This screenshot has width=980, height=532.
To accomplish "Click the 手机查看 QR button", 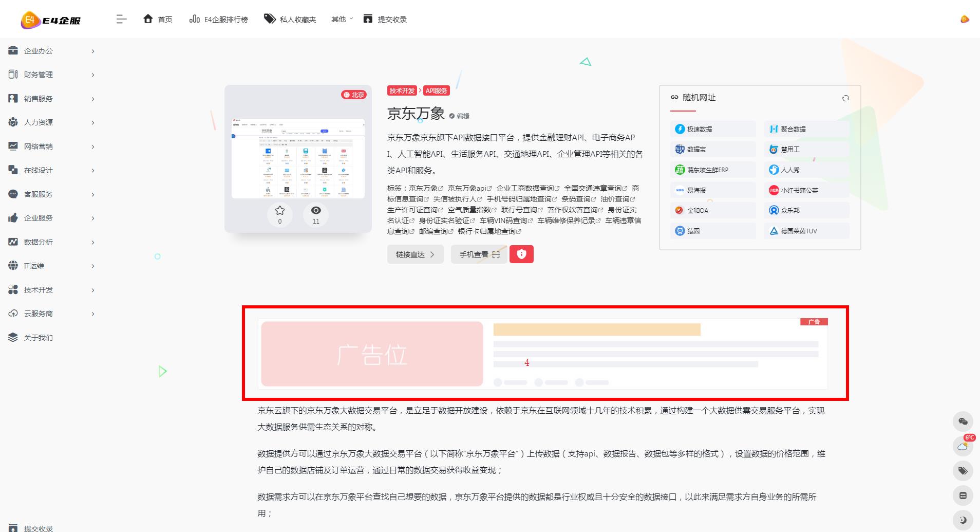I will click(x=479, y=254).
